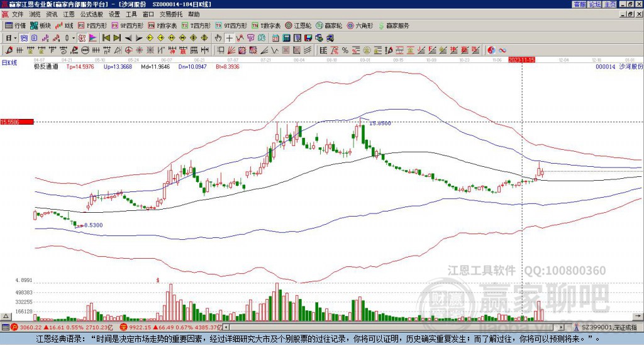Click the horizontal scrollbar right arrow

tap(561, 327)
